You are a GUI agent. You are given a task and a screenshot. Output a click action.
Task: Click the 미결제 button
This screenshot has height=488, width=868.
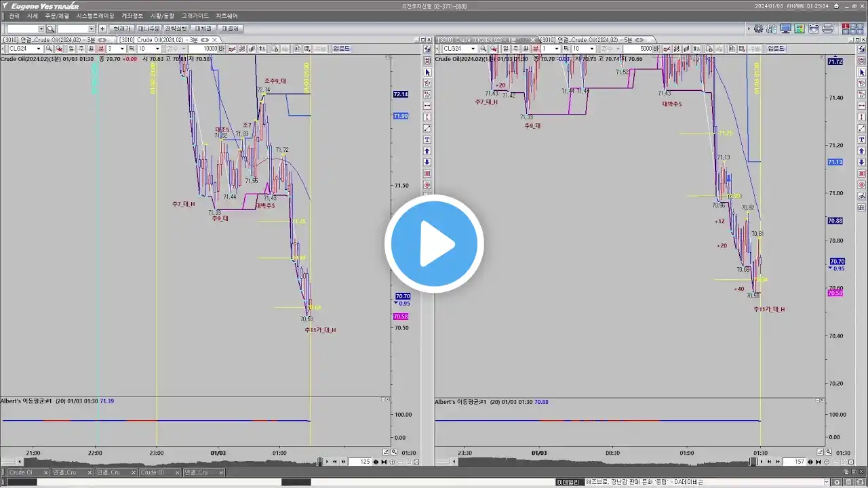click(x=230, y=28)
